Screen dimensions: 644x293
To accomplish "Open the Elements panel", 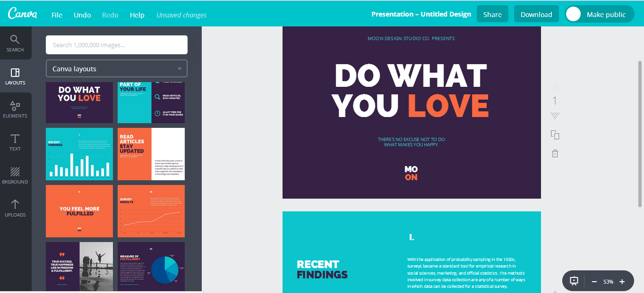I will 15,109.
